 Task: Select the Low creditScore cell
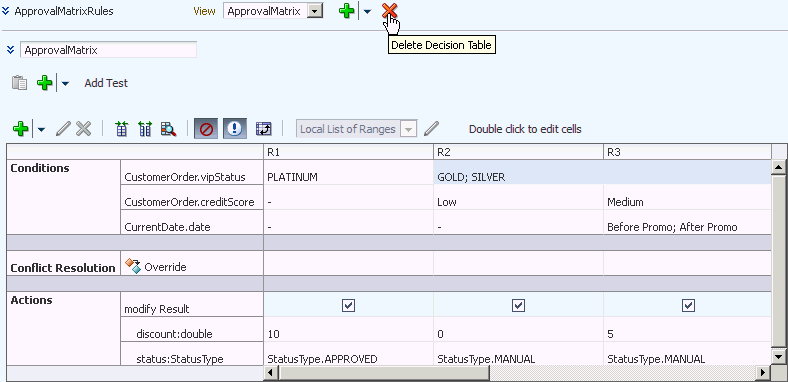pyautogui.click(x=518, y=198)
